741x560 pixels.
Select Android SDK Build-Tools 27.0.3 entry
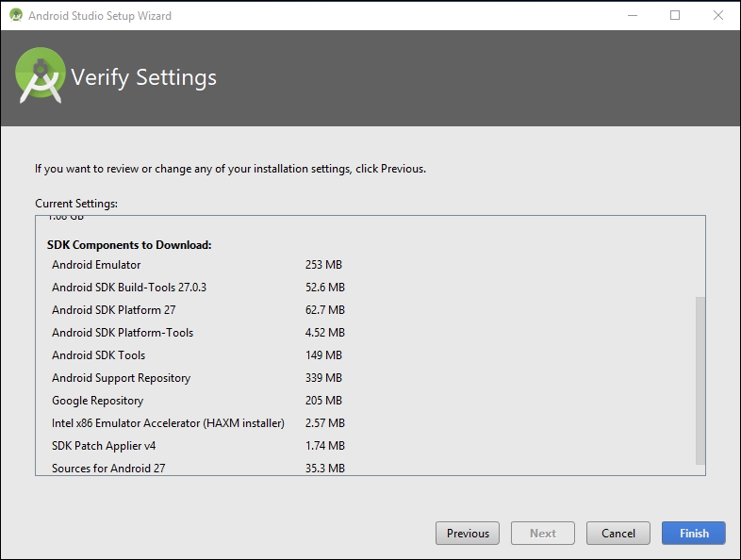129,288
